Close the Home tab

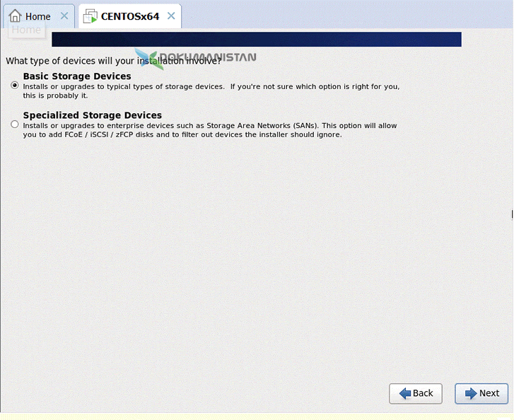click(x=64, y=16)
